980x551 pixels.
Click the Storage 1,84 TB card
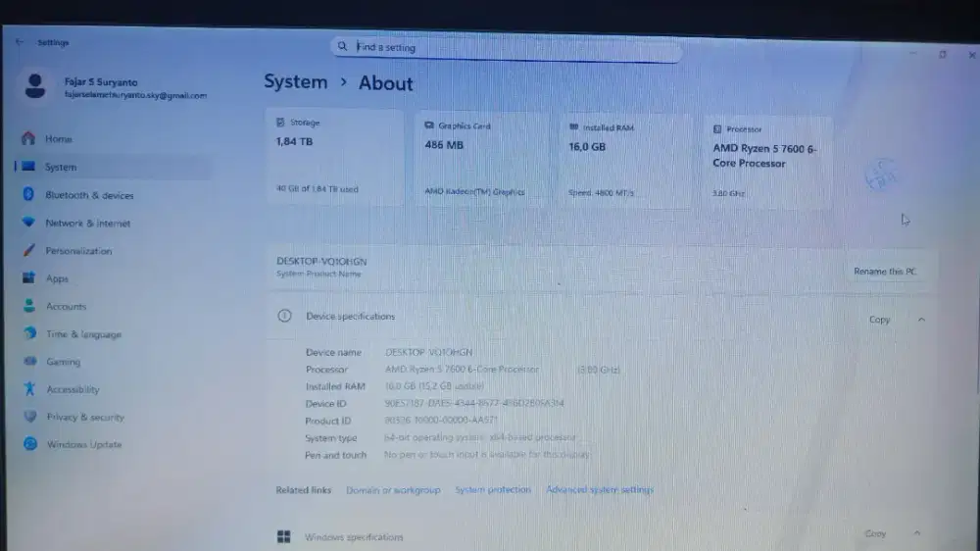(335, 156)
